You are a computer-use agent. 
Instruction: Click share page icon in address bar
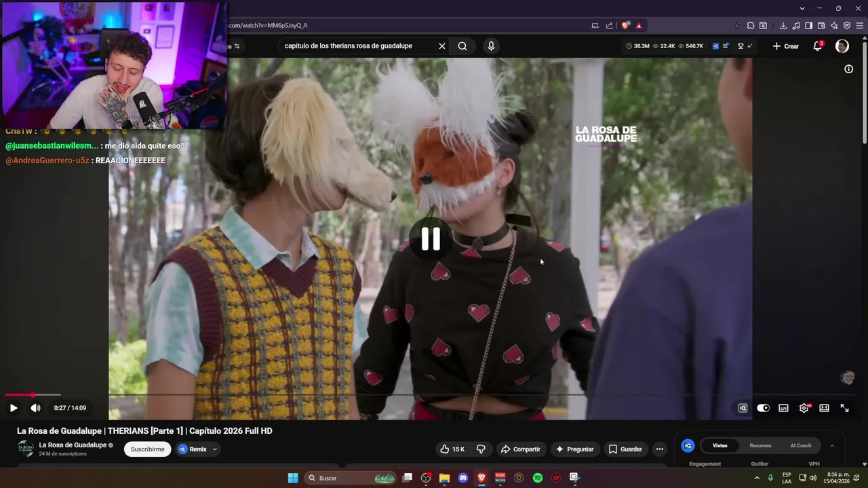pyautogui.click(x=609, y=26)
